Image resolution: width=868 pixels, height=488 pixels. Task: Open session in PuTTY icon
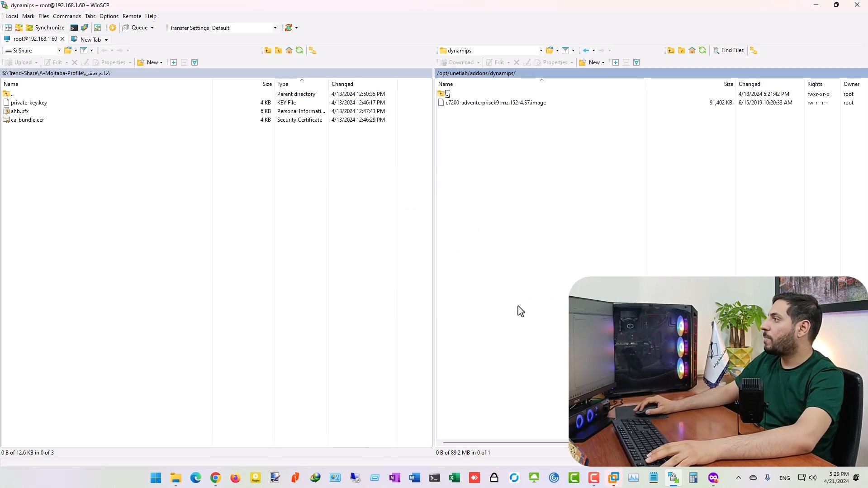85,28
